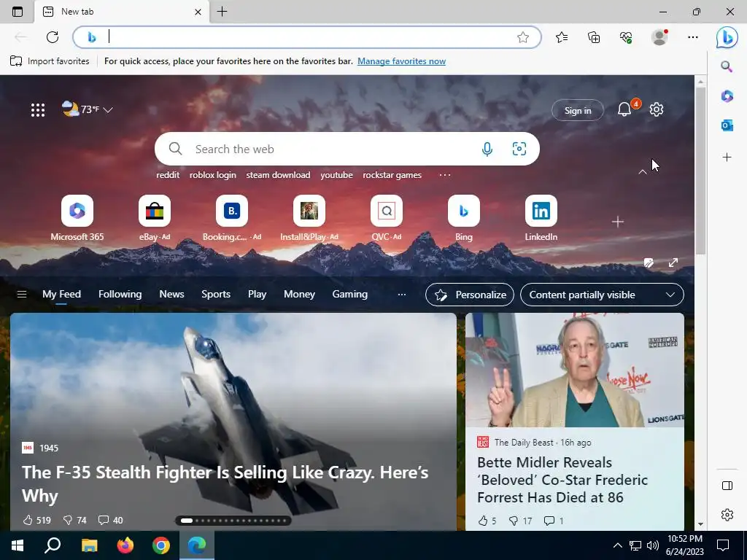The height and width of the screenshot is (560, 747).
Task: Click Manage favorites now link
Action: [x=402, y=61]
